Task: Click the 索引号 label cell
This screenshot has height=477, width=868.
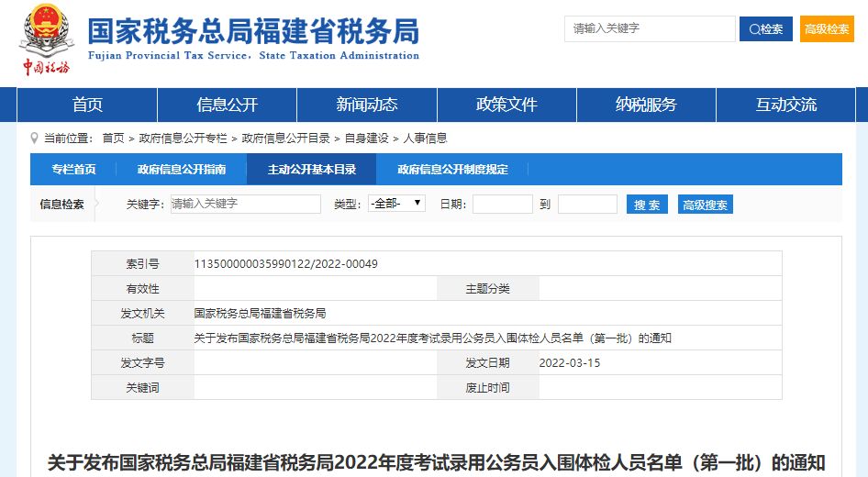Action: tap(143, 264)
